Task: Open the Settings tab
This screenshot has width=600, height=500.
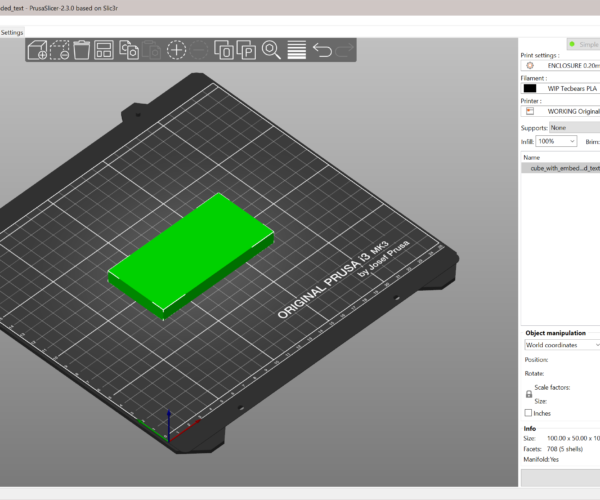Action: point(12,33)
